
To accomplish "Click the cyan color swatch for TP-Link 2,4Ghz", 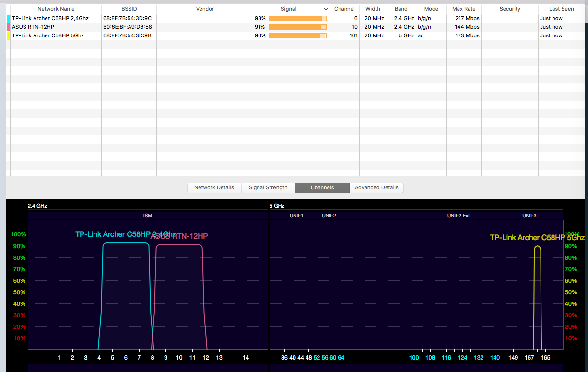I will 8,18.
